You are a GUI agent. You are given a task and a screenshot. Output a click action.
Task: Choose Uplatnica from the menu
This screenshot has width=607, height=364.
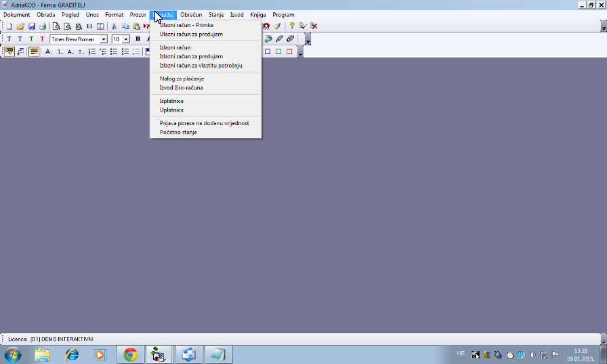pyautogui.click(x=205, y=110)
